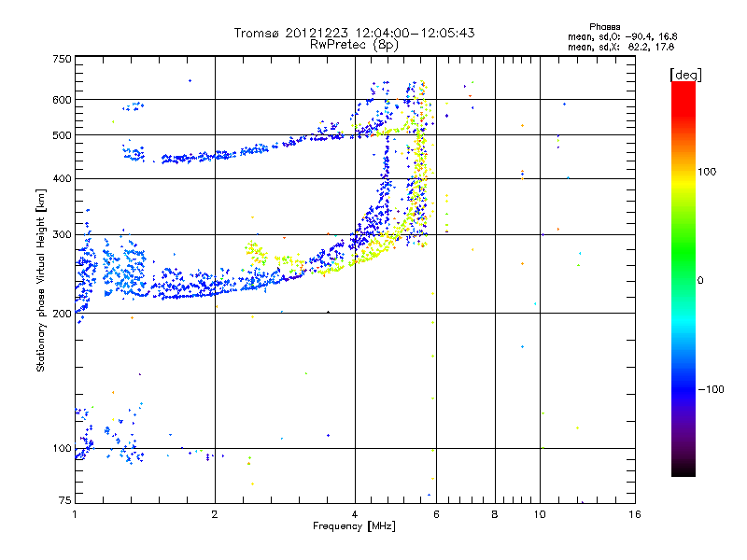747x560 pixels.
Task: Click the x-axis tick label '2'
Action: click(x=215, y=514)
